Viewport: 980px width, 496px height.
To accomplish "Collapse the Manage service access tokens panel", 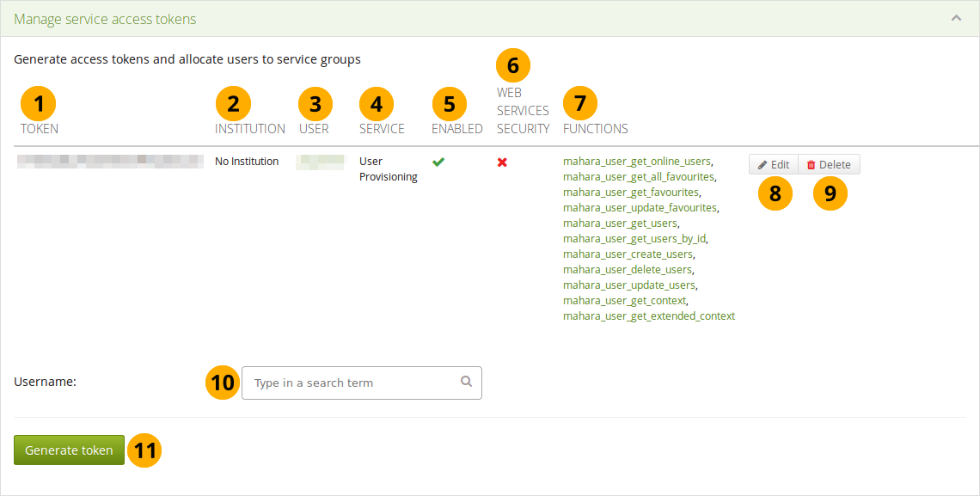I will coord(956,18).
